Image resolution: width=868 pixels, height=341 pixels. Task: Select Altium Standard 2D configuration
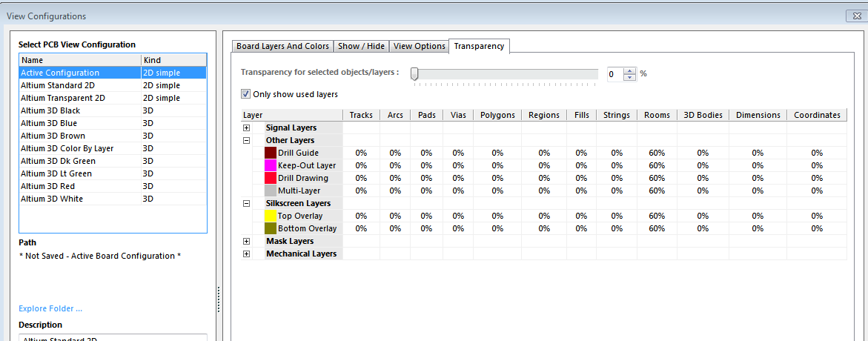tap(113, 86)
